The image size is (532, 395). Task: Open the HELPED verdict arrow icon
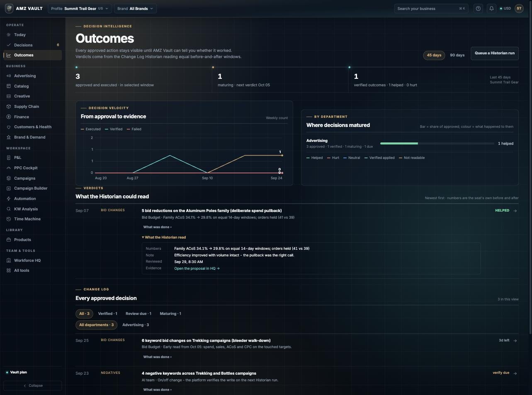tap(515, 211)
